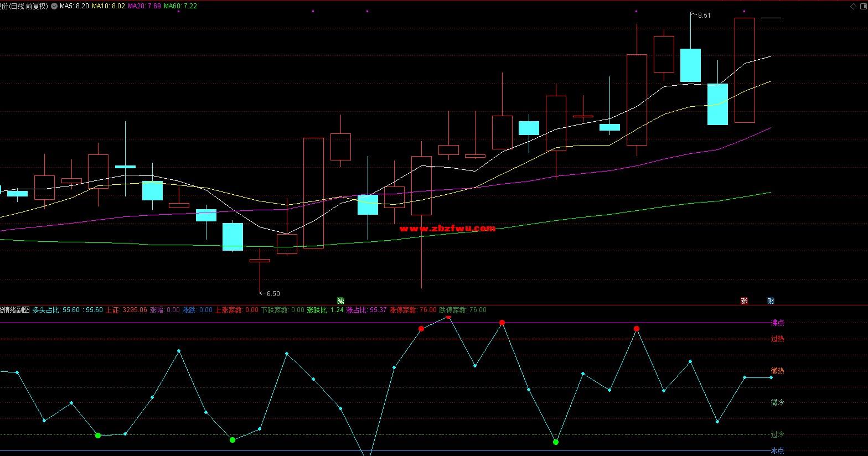Select the MA60: 7.22 indicator label
Viewport: 868px width, 456px height.
click(x=180, y=6)
